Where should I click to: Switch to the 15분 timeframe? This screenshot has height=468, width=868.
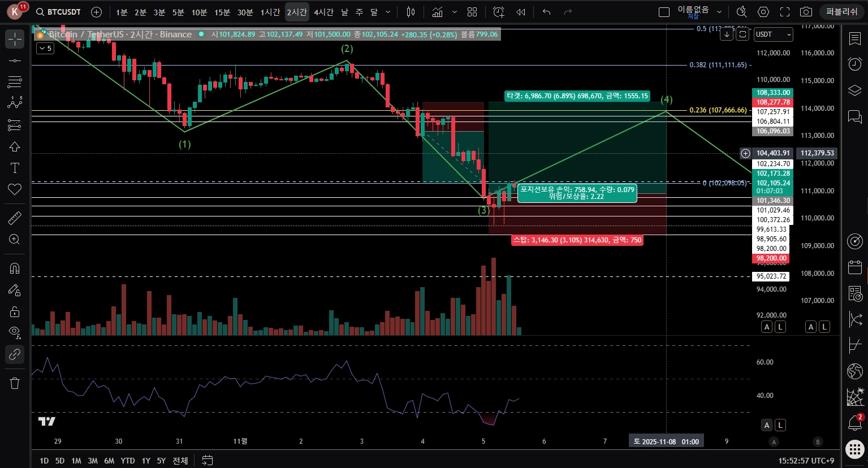click(x=222, y=12)
